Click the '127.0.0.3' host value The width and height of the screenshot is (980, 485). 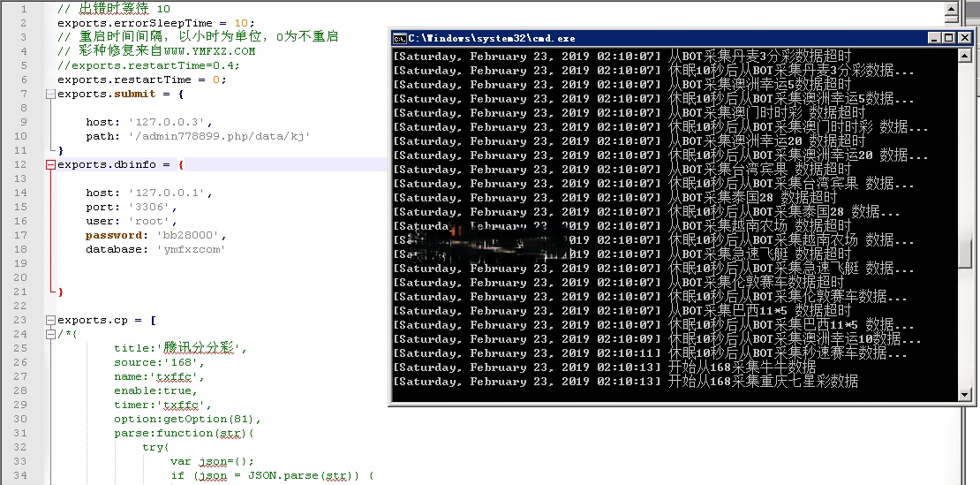(168, 122)
